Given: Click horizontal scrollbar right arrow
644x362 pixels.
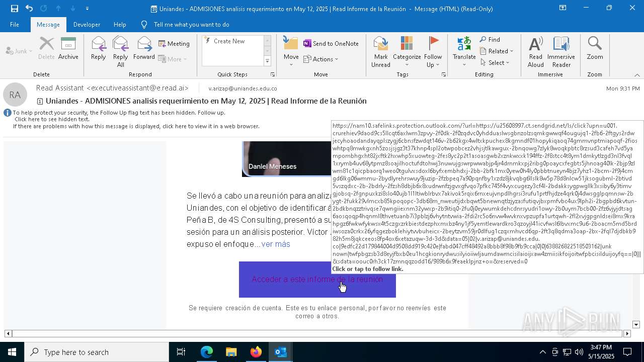Looking at the screenshot, I should (x=627, y=333).
